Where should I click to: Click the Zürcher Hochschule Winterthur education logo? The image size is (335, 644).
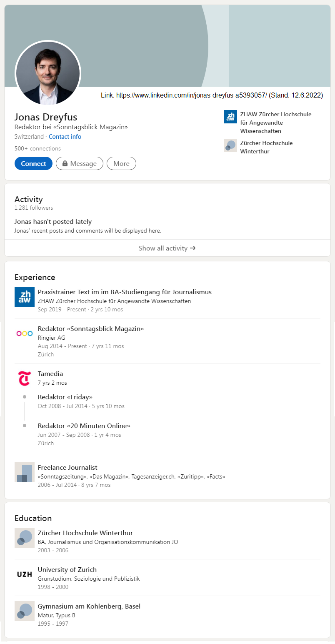coord(24,538)
